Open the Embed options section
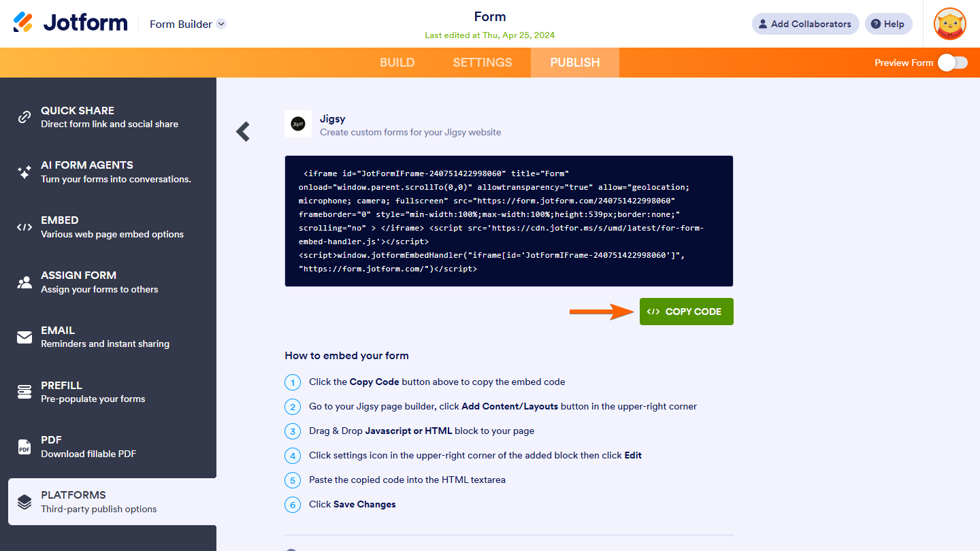This screenshot has height=551, width=980. 108,227
